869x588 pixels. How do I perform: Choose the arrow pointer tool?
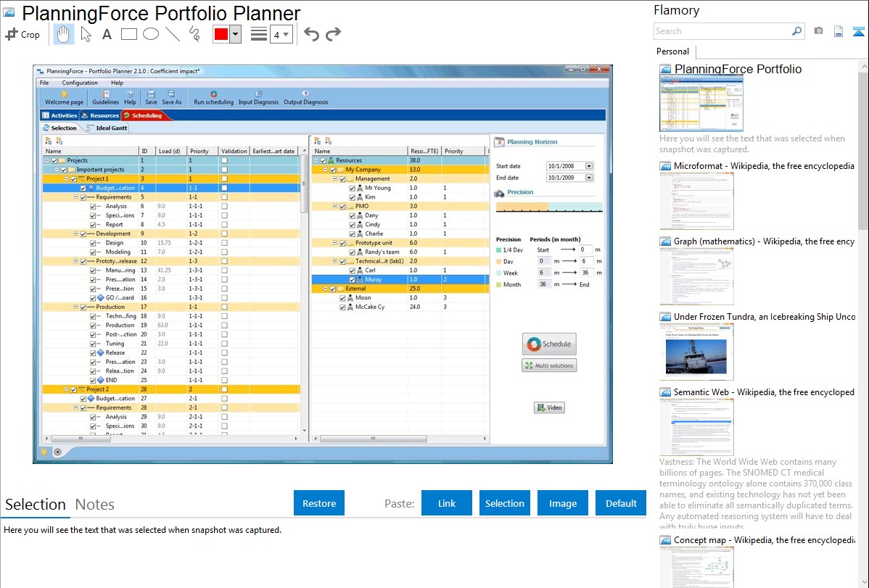click(86, 34)
